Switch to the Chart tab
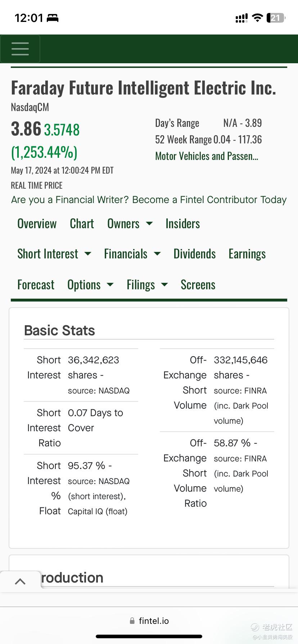 point(82,224)
